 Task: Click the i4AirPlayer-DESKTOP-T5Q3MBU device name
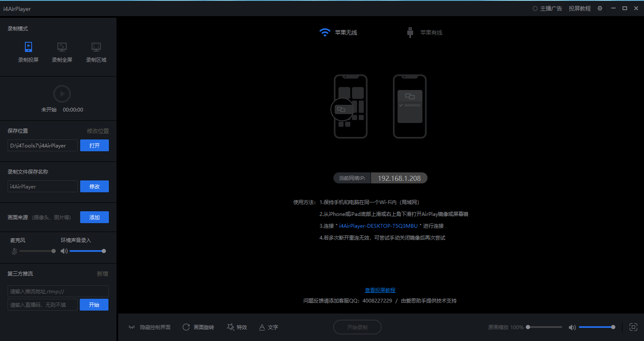click(x=378, y=226)
